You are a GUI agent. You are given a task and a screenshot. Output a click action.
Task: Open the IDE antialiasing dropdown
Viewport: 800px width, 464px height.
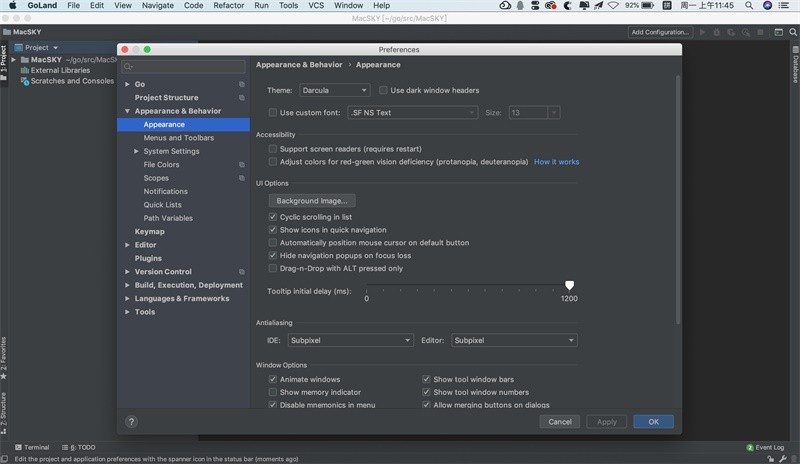[351, 340]
